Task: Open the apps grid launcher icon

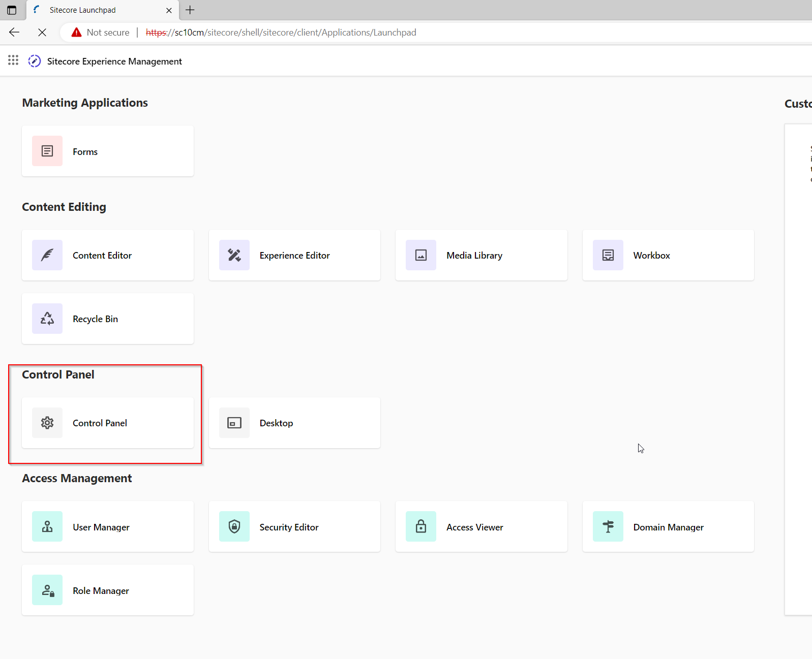Action: [13, 60]
